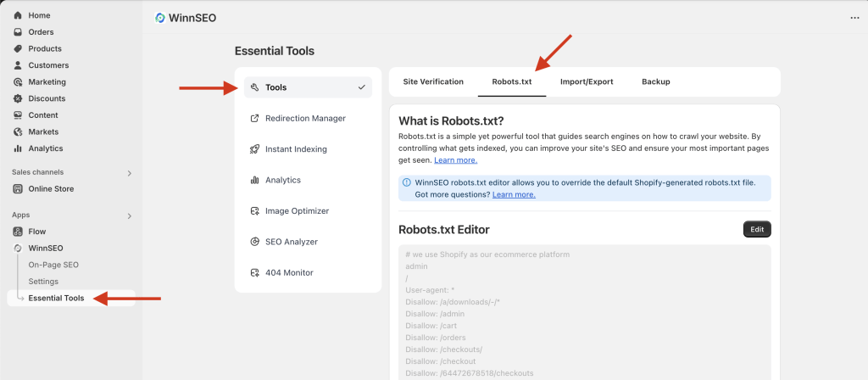Click the 'Disallow: /checkouts/' line
868x380 pixels.
(x=444, y=349)
